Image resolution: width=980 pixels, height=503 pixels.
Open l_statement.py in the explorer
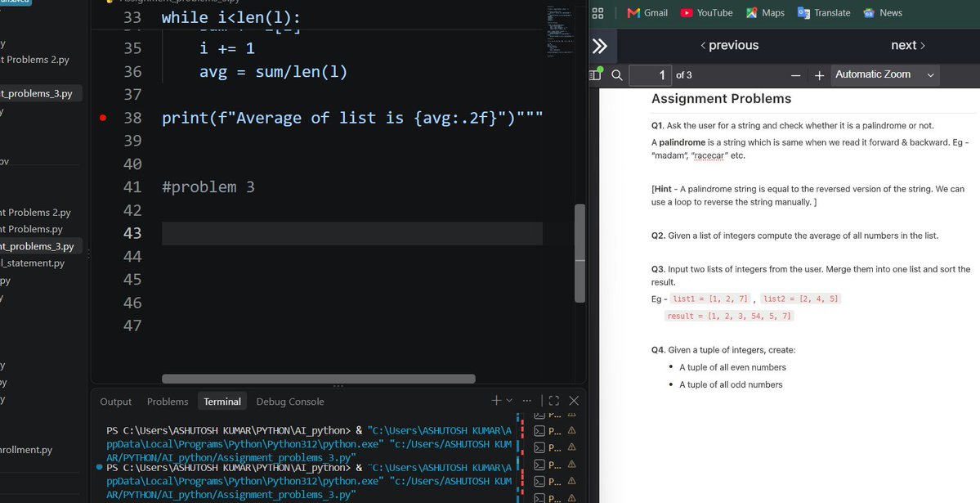(x=33, y=263)
